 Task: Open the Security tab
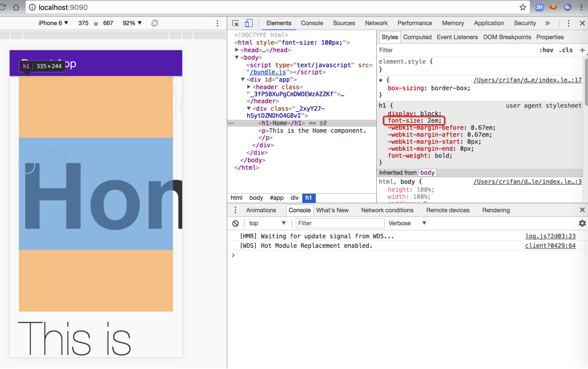click(x=525, y=23)
